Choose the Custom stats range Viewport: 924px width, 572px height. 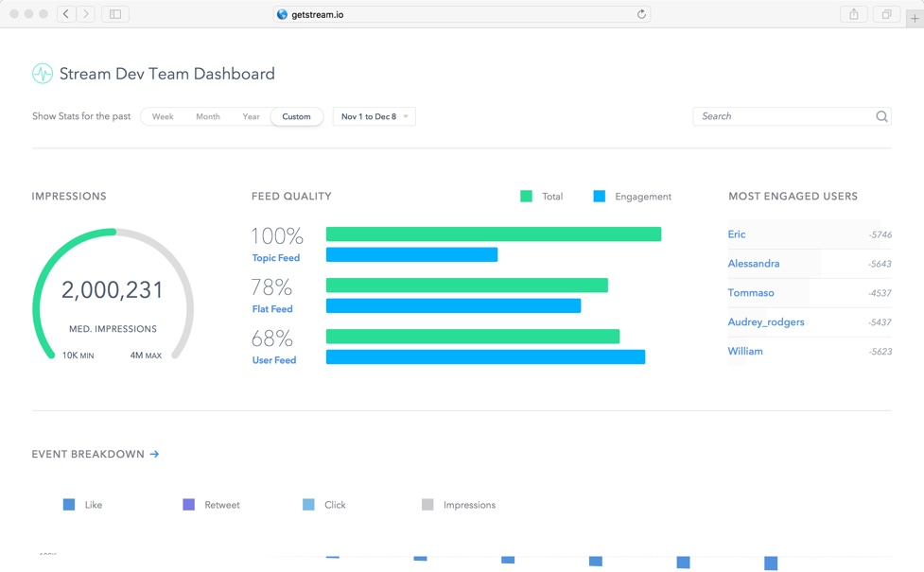[296, 116]
